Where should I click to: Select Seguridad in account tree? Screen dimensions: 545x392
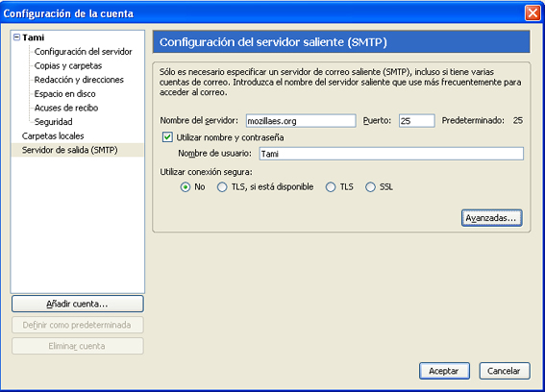[53, 122]
